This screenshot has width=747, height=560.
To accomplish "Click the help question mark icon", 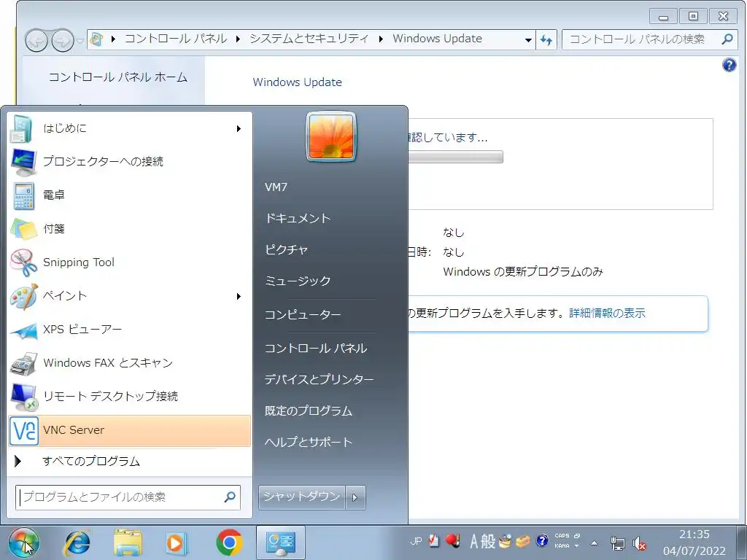I will pyautogui.click(x=729, y=65).
